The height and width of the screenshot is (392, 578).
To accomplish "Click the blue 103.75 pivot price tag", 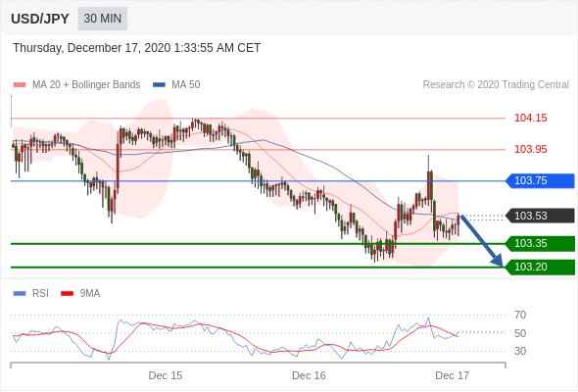I will 540,180.
